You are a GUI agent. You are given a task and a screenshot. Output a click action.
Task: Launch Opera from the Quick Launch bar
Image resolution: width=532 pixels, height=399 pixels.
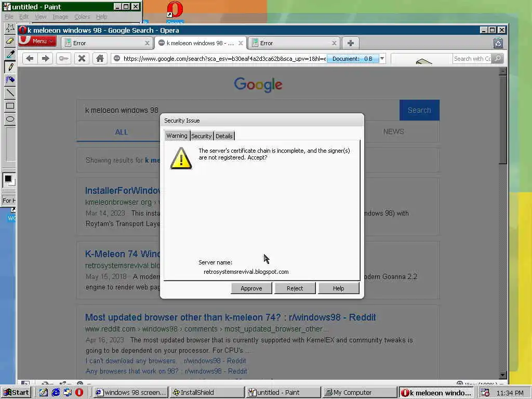click(79, 393)
